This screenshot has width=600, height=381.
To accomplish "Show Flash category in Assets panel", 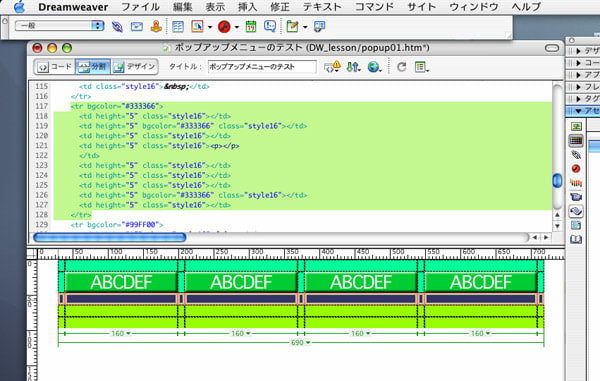I will pyautogui.click(x=576, y=169).
